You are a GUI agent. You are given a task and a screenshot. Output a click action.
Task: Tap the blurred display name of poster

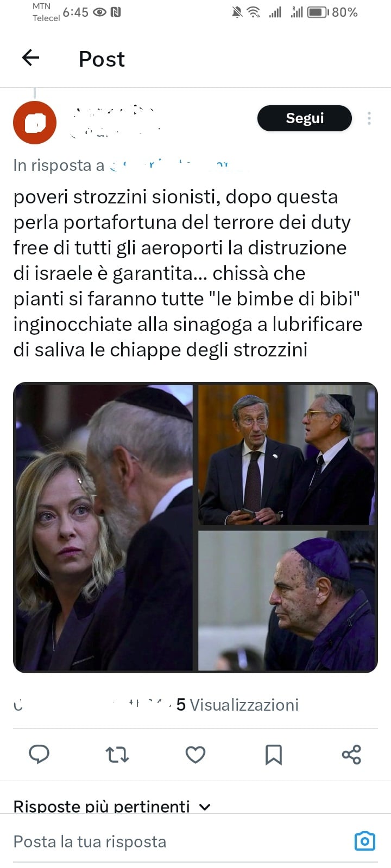(114, 112)
